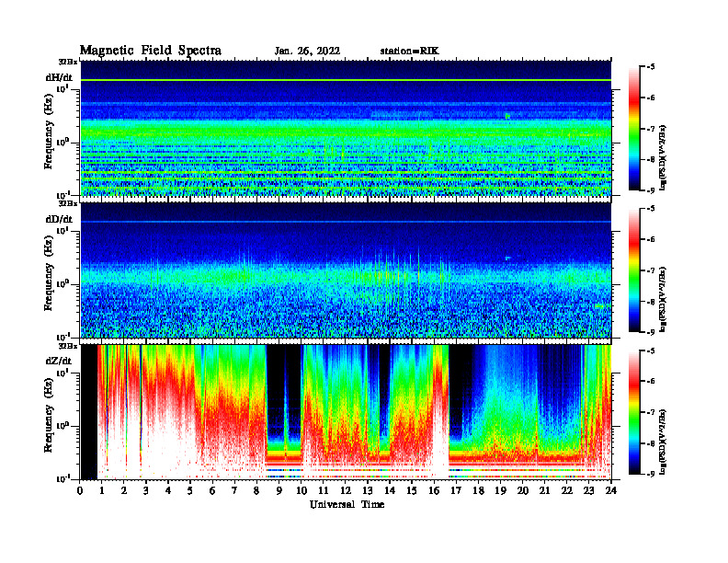Click hour "3" on the Universal Time axis
Viewport: 728px width, 563px height.
[x=146, y=491]
